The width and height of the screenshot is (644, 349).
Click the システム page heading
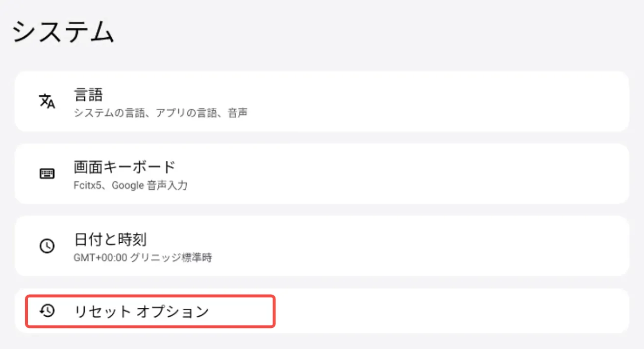click(63, 33)
